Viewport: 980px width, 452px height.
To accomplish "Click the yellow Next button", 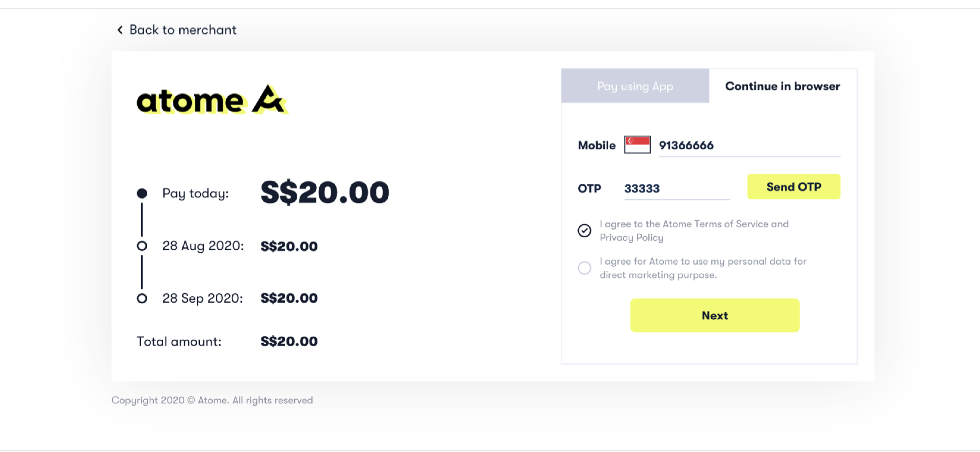I will pyautogui.click(x=714, y=315).
